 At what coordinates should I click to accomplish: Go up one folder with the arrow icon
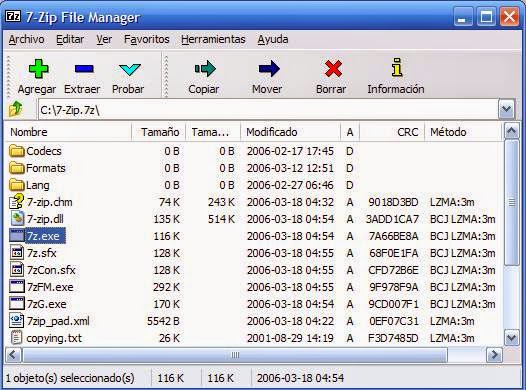click(x=15, y=109)
